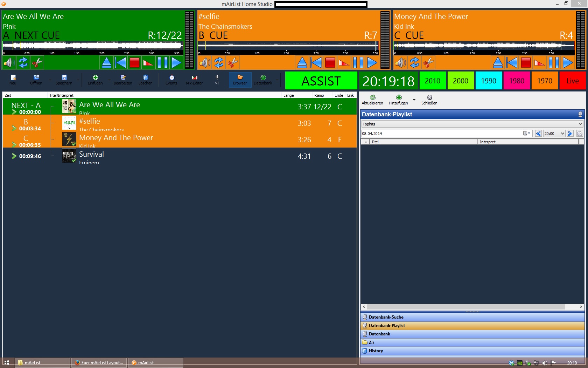
Task: Click Schließen in the browser panel
Action: coord(429,100)
